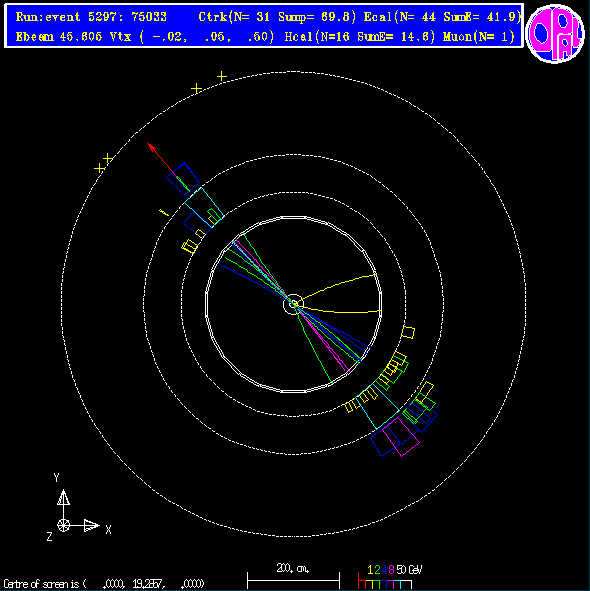Screen dimensions: 590x591
Task: Click the OPAL logo in the corner
Action: [x=555, y=34]
